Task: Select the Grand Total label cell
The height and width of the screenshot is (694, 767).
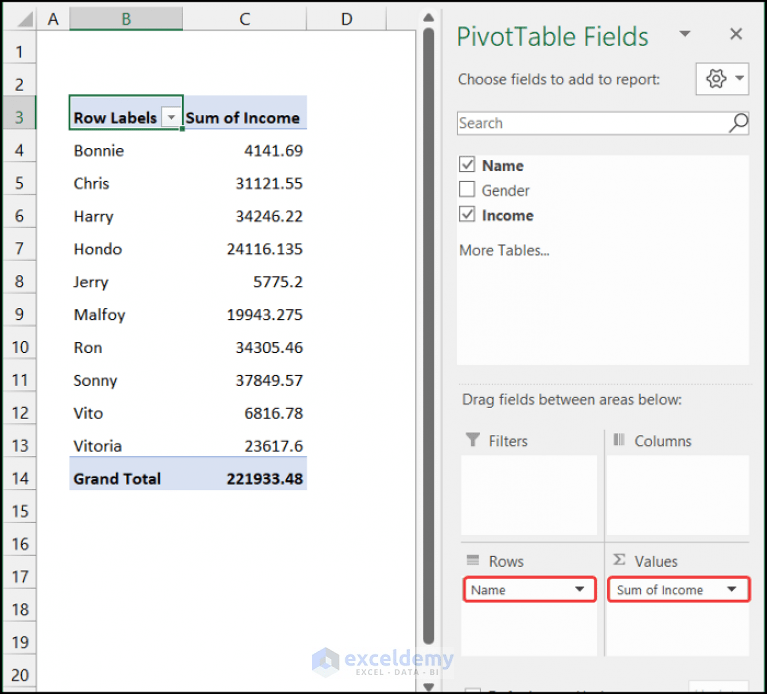Action: [x=126, y=474]
